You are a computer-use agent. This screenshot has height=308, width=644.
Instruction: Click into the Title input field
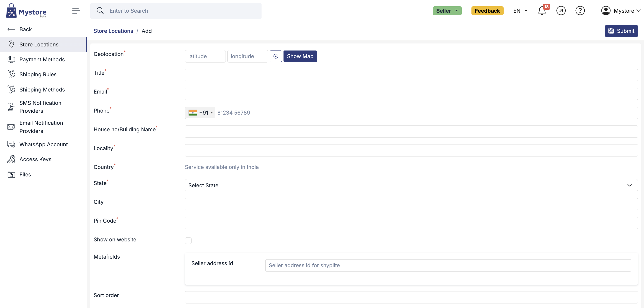click(x=411, y=75)
